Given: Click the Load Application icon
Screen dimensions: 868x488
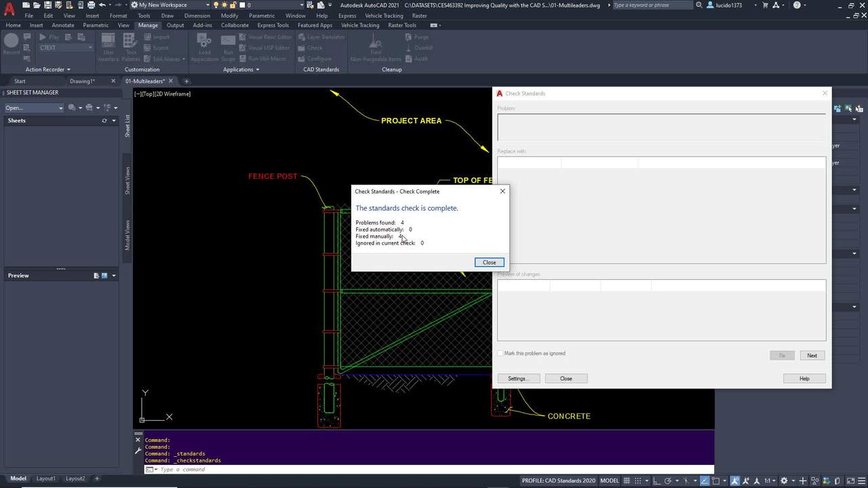Looking at the screenshot, I should [204, 47].
